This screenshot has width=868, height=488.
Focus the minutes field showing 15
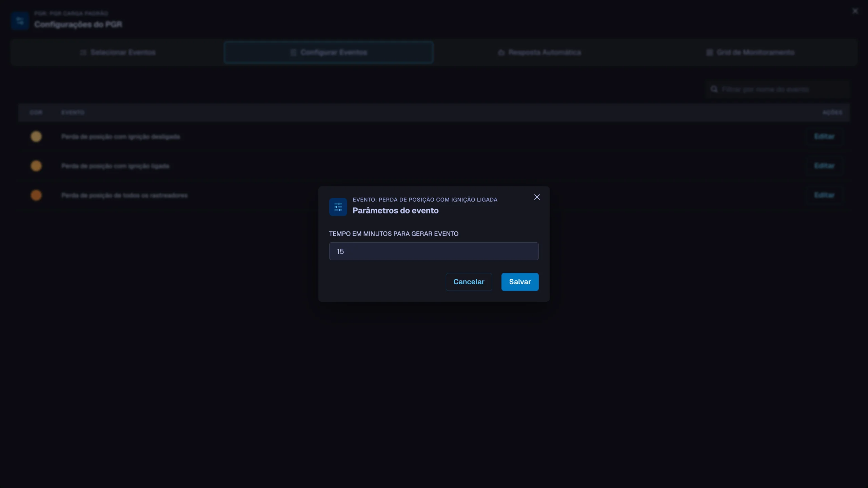[434, 251]
